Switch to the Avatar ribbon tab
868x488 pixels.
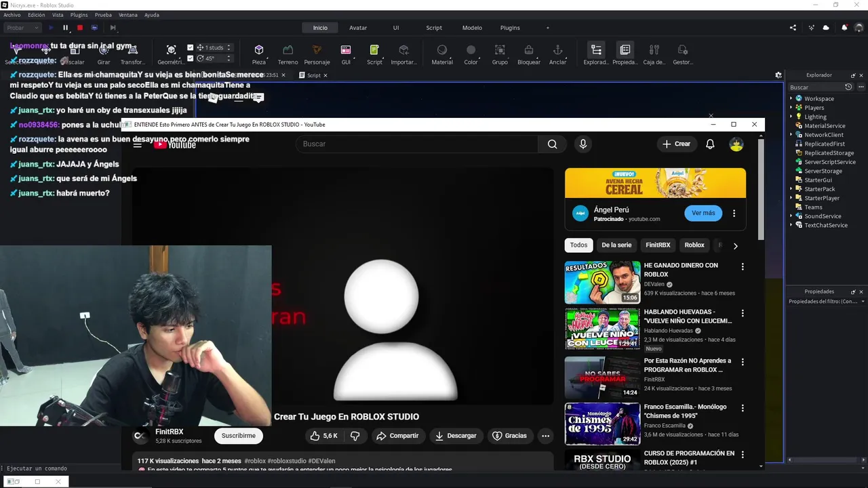[358, 28]
